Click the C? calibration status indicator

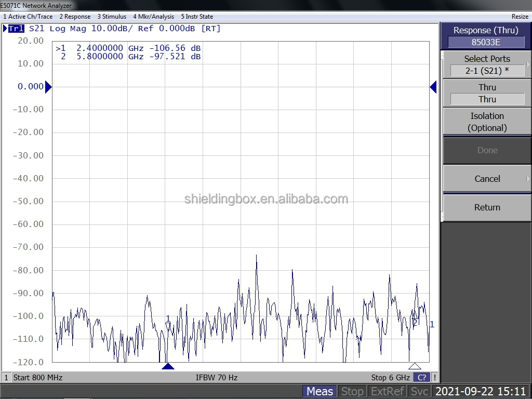coord(422,378)
